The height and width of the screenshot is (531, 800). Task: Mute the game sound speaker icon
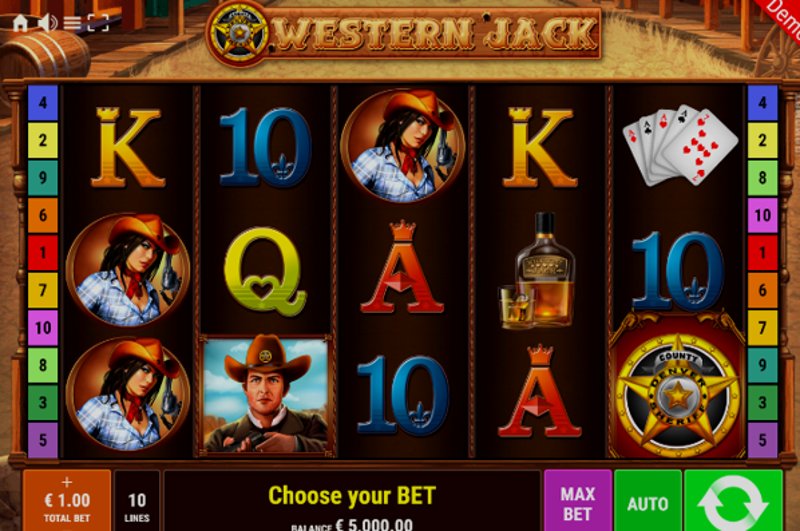(47, 23)
